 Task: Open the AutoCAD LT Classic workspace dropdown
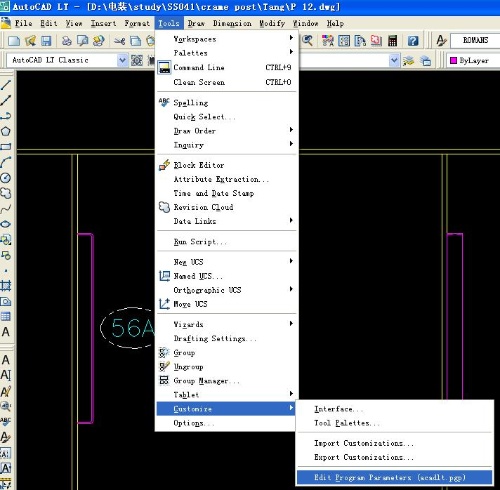point(122,60)
